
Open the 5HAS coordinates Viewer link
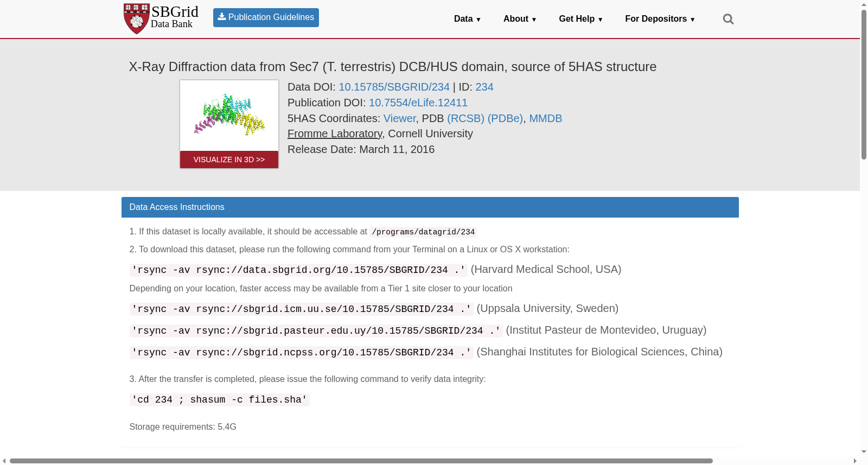(x=399, y=118)
